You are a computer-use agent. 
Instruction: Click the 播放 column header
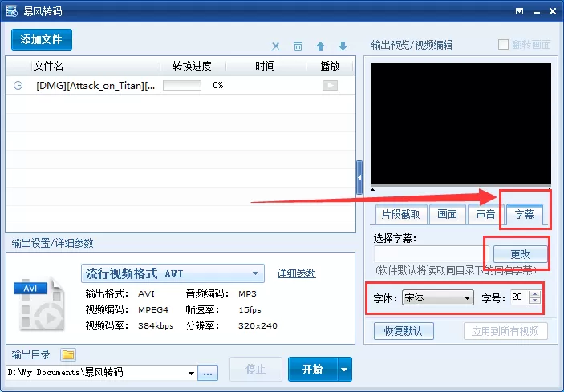point(330,66)
